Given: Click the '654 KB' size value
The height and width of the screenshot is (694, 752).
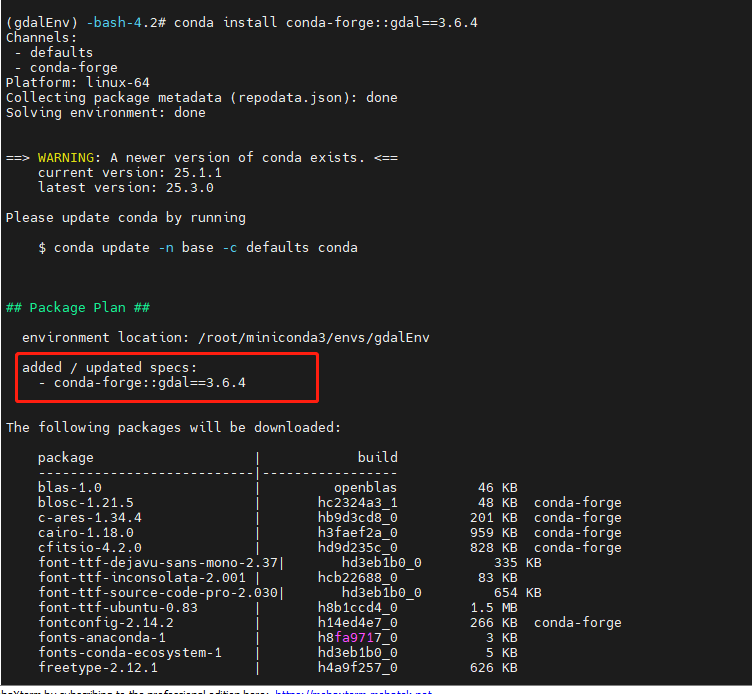Looking at the screenshot, I should [517, 592].
